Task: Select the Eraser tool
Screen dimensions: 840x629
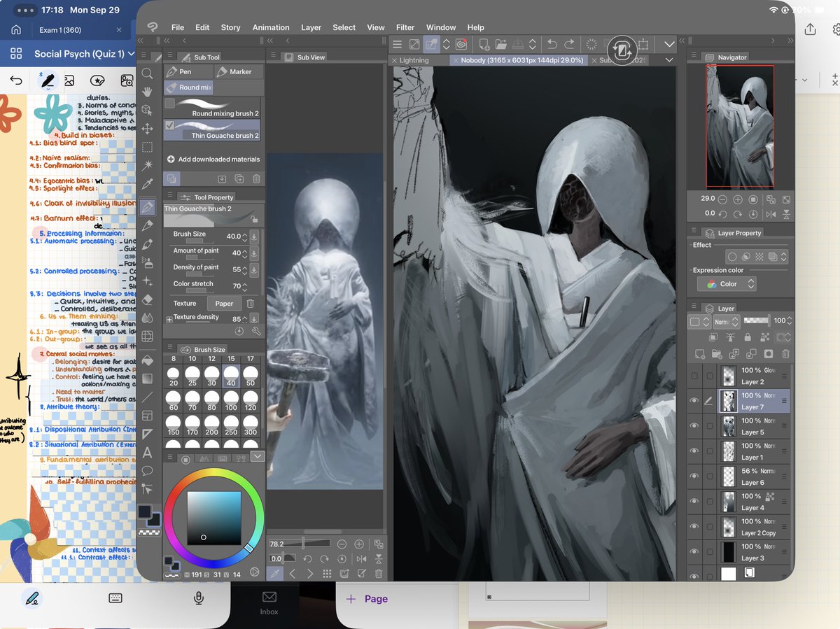Action: [147, 299]
